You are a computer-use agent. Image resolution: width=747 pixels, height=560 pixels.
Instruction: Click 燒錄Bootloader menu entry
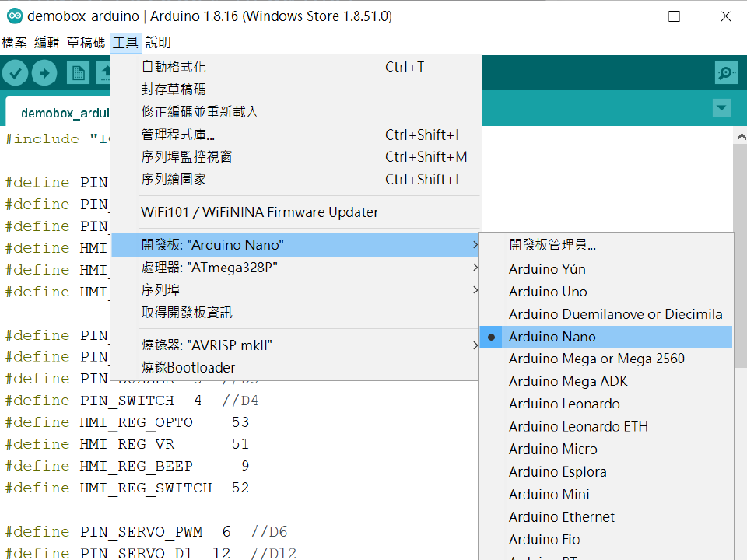(x=188, y=367)
